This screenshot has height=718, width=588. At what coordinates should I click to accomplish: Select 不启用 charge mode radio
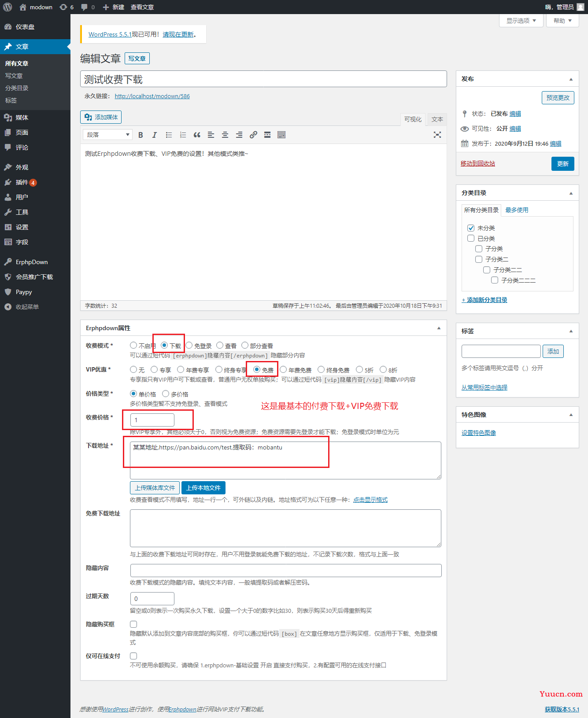point(133,345)
